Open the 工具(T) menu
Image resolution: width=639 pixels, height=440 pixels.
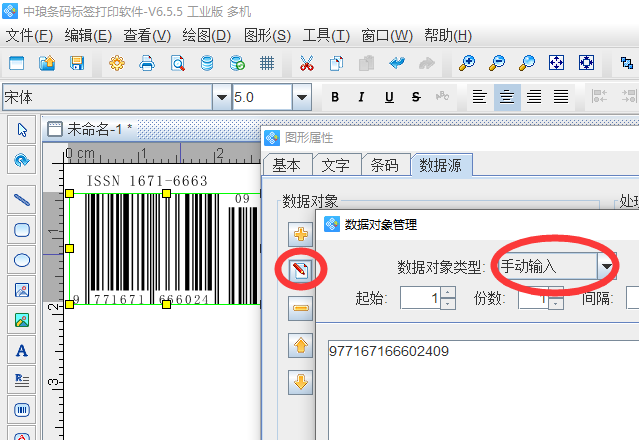coord(326,36)
